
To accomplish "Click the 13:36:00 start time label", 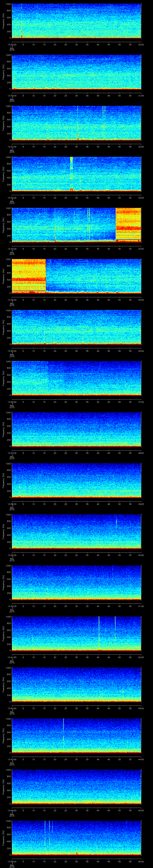I will click(x=12, y=402).
